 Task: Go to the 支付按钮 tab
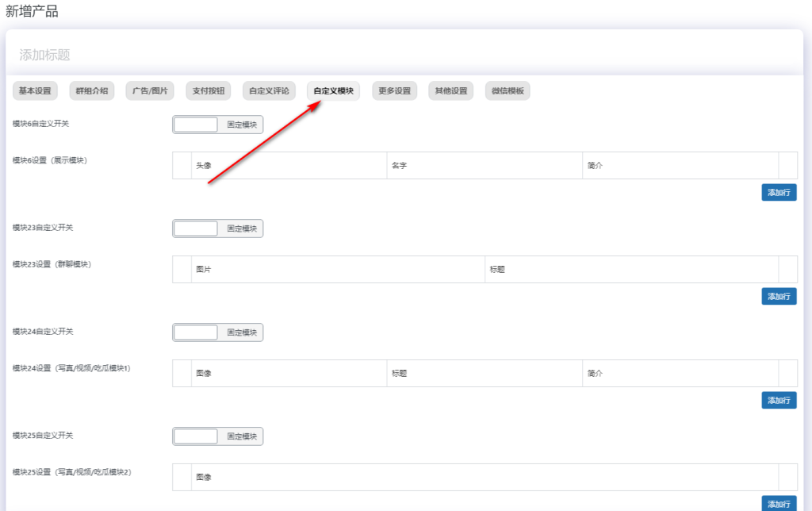pos(209,91)
